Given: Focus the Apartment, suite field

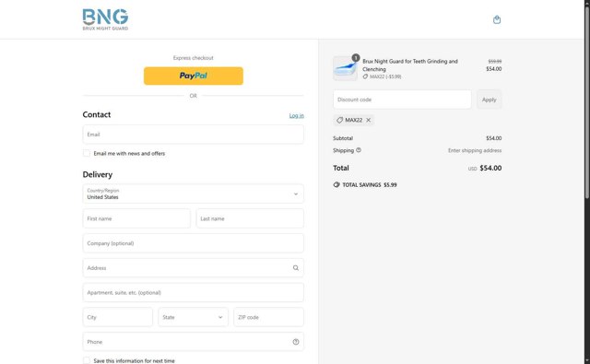Looking at the screenshot, I should click(x=193, y=292).
